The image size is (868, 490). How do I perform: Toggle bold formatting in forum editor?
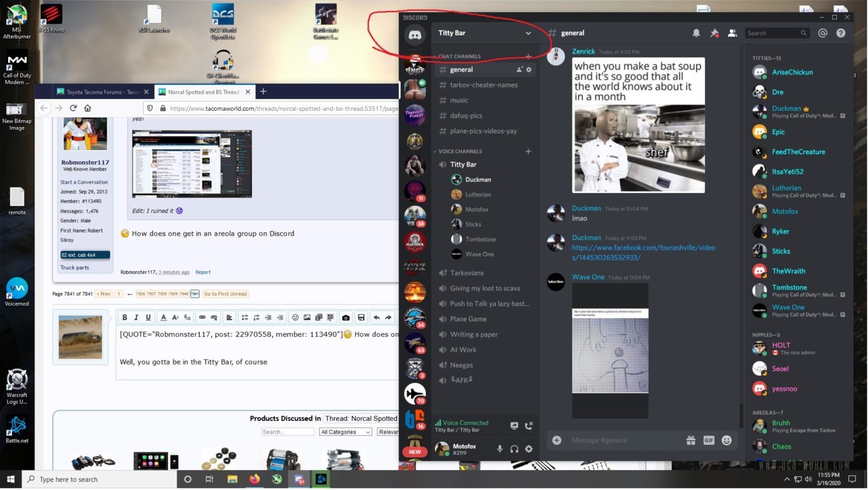coord(125,317)
